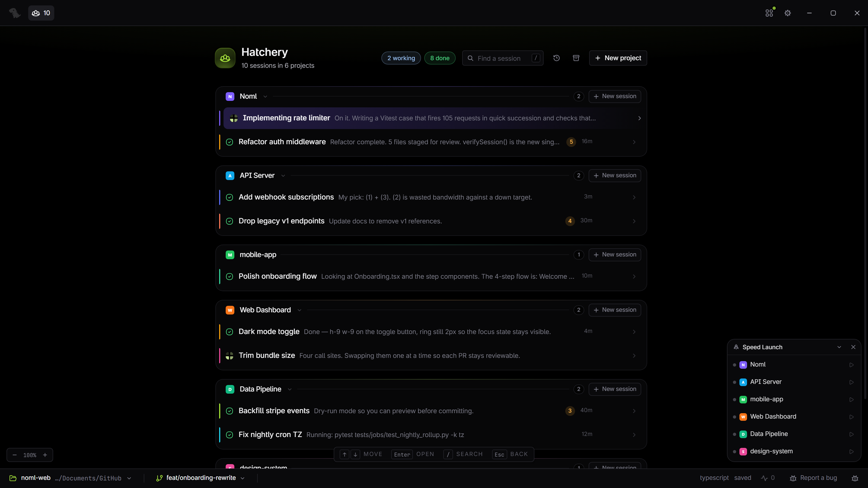Image resolution: width=868 pixels, height=488 pixels.
Task: Start a New session in API Server
Action: (615, 175)
